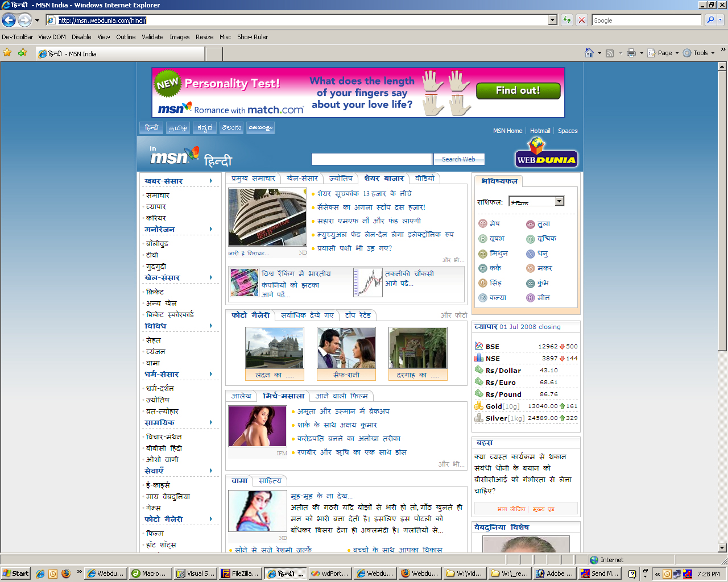728x582 pixels.
Task: Click the Rs/Dollar currency icon
Action: (479, 370)
